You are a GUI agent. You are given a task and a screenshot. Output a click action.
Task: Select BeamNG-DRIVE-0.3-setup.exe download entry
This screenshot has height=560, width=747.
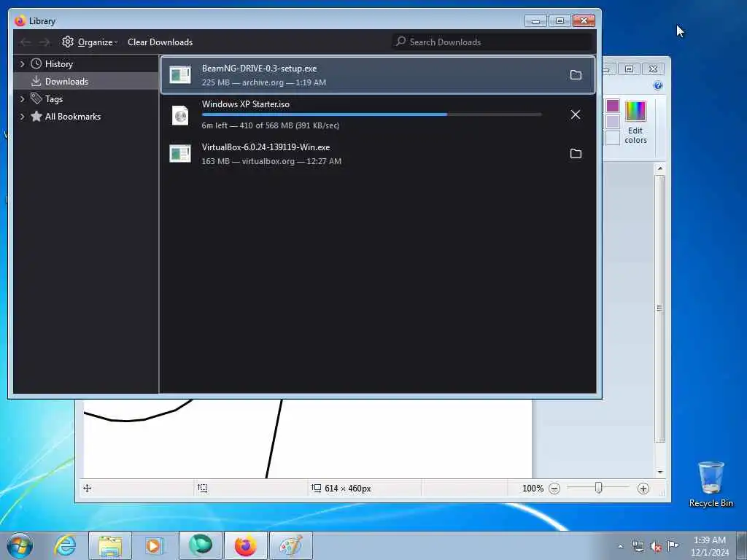377,75
